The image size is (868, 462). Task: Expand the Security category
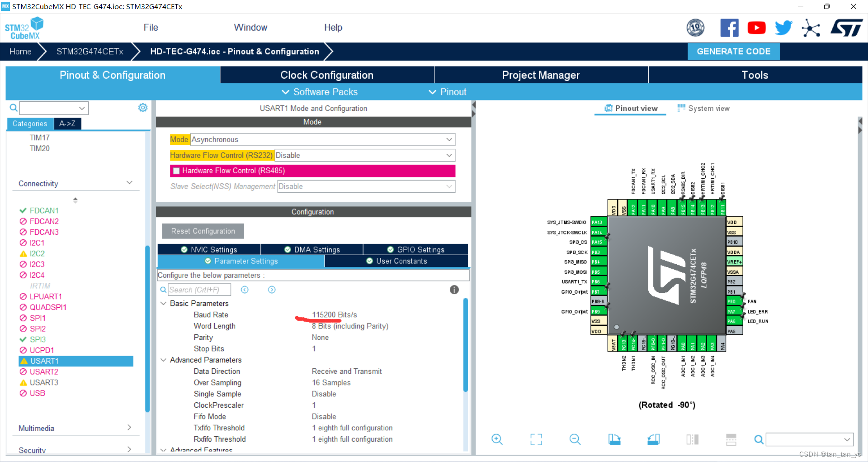coord(129,449)
